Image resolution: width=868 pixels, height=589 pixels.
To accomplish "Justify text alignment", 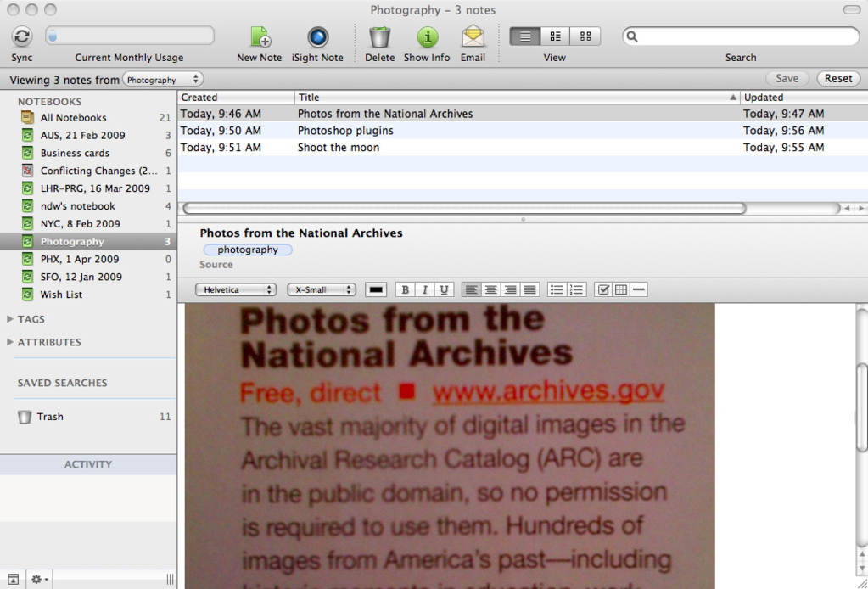I will click(529, 289).
